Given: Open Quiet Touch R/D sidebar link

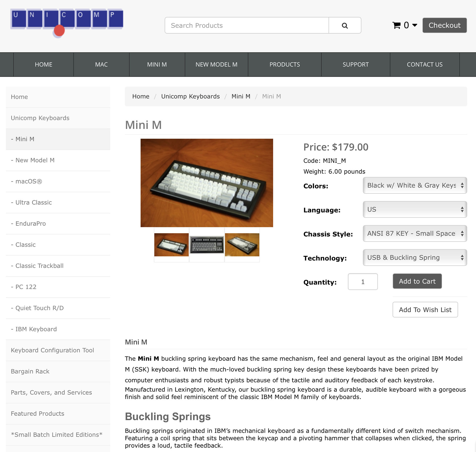Looking at the screenshot, I should [58, 308].
